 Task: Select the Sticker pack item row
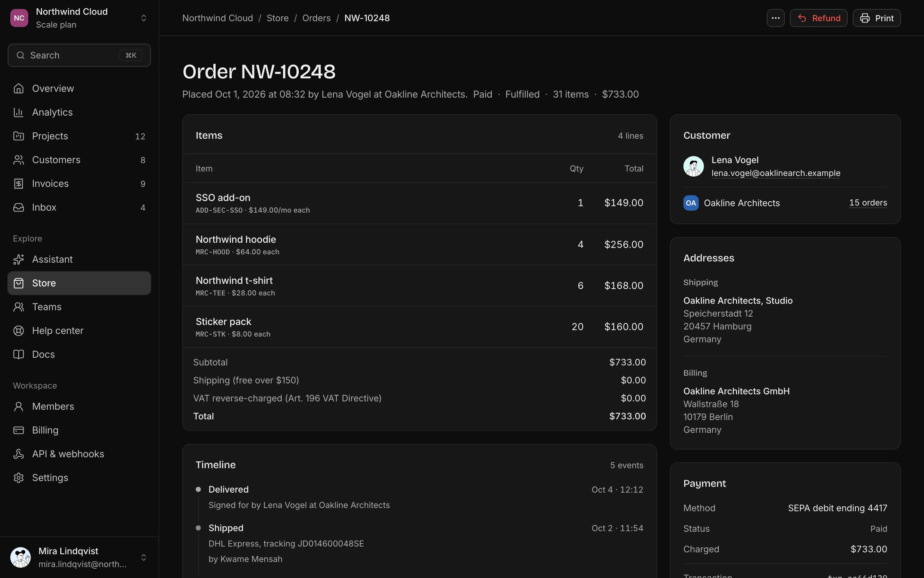[x=419, y=327]
